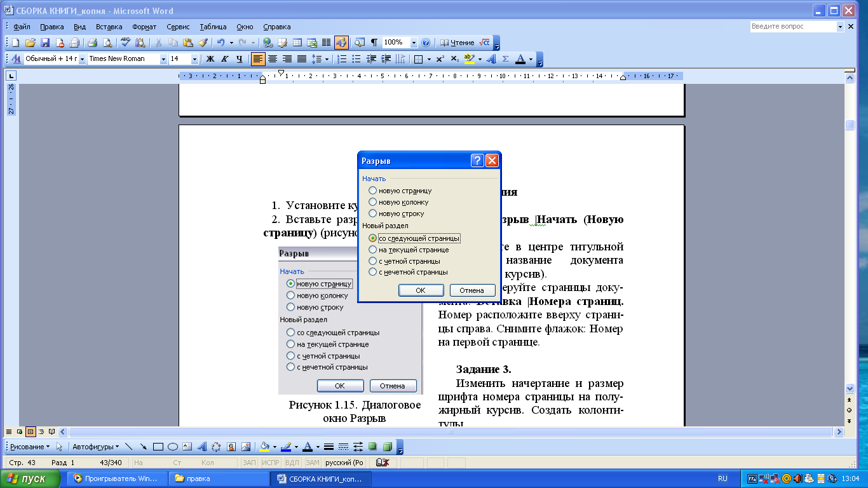
Task: Cancel the Разрыв dialog with Отмена
Action: pos(472,290)
